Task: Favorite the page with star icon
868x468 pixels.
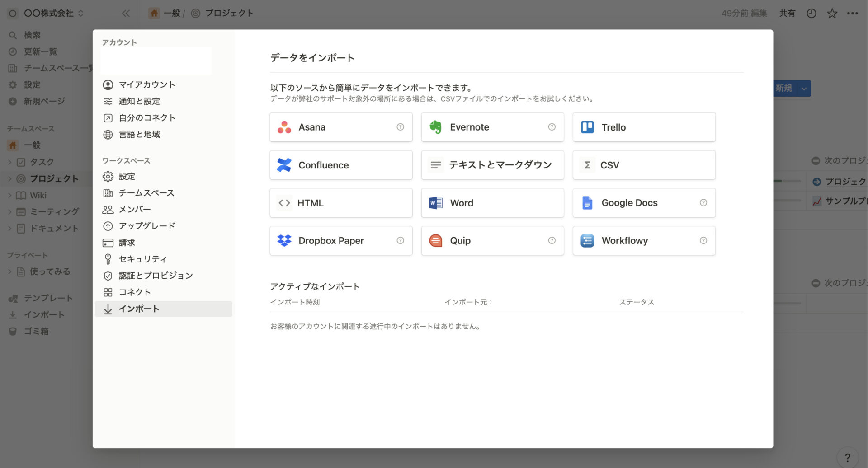Action: pyautogui.click(x=832, y=13)
